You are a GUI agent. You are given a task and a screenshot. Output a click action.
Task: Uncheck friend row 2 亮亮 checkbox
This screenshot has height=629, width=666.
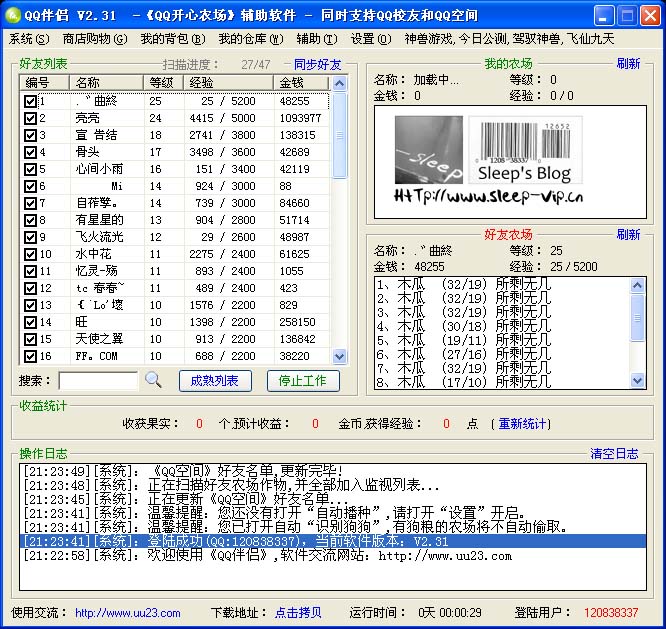[x=30, y=118]
